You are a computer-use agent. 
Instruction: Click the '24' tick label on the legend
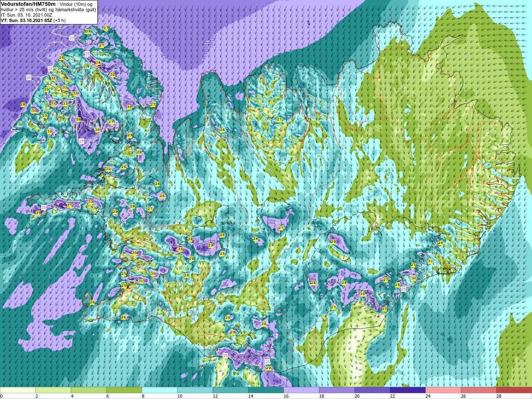[x=428, y=396]
